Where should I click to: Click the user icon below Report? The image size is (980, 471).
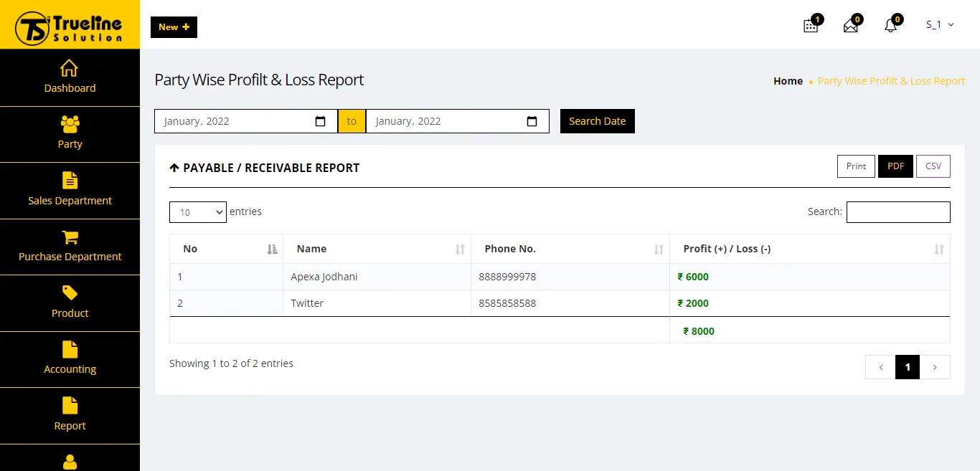pyautogui.click(x=70, y=462)
